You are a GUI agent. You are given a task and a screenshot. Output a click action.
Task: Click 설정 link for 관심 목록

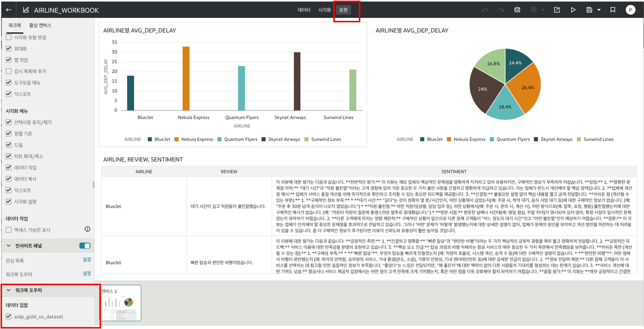pos(87,260)
